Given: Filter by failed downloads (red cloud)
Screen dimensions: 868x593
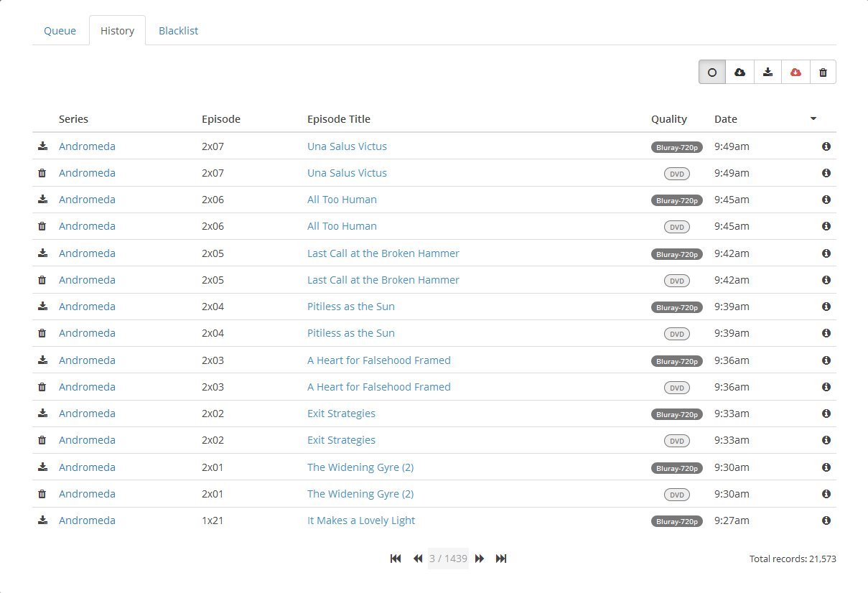Looking at the screenshot, I should pos(795,72).
